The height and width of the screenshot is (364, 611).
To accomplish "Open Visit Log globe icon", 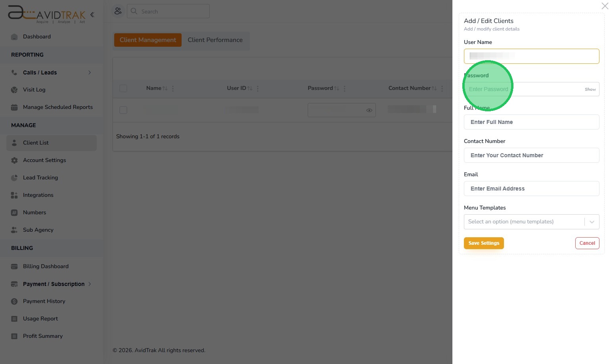I will tap(14, 90).
